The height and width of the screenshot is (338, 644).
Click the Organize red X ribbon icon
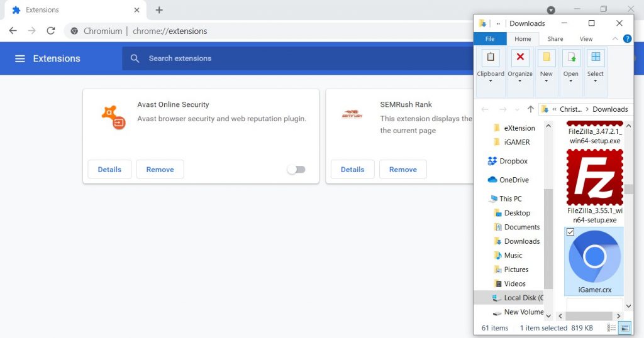[x=520, y=57]
